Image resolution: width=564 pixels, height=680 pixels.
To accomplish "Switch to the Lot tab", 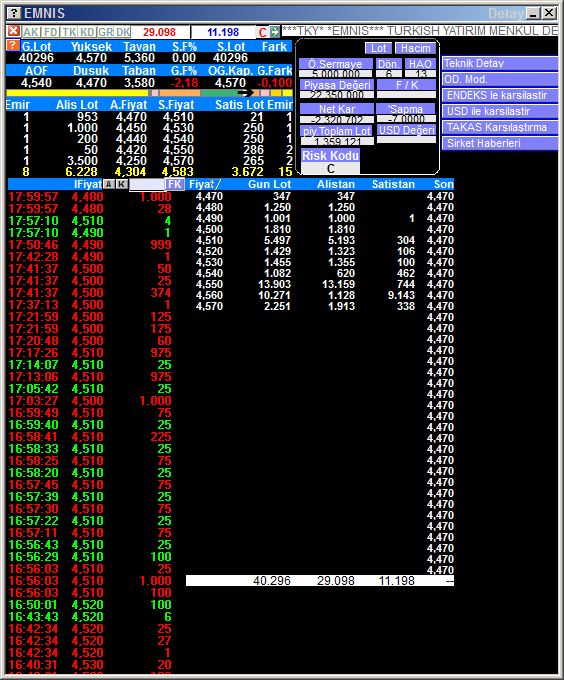I will click(378, 48).
